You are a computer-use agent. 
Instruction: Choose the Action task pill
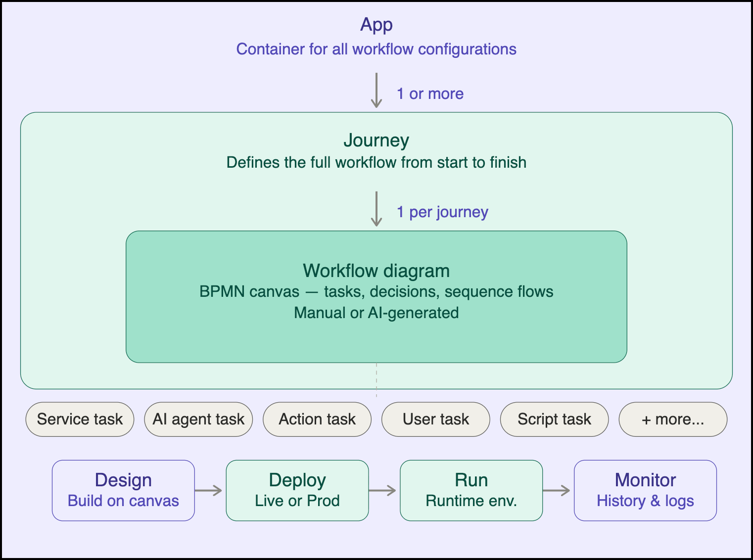coord(317,420)
